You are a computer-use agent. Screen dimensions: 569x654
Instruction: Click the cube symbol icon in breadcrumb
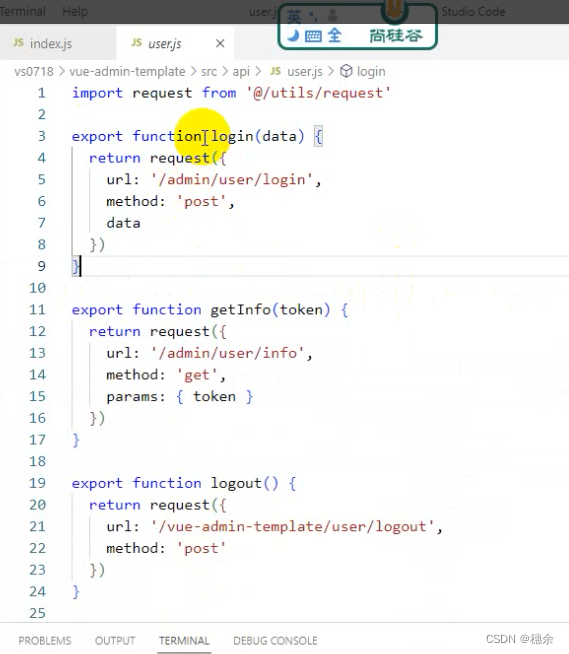[346, 71]
